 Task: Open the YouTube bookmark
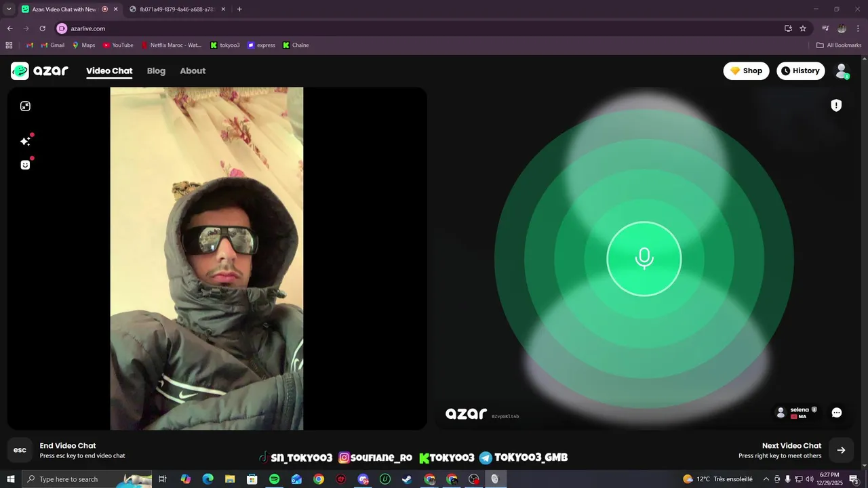click(x=118, y=45)
